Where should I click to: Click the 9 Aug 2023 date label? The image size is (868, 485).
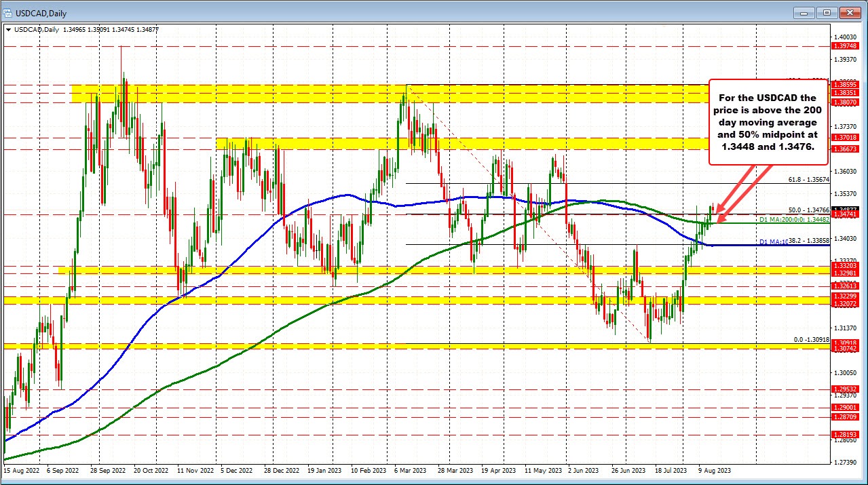tap(715, 469)
